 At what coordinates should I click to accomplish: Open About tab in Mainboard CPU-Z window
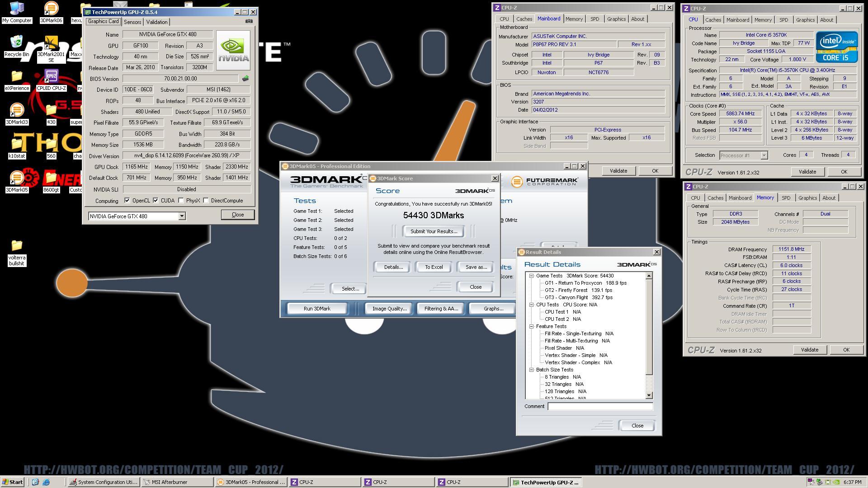(x=638, y=19)
